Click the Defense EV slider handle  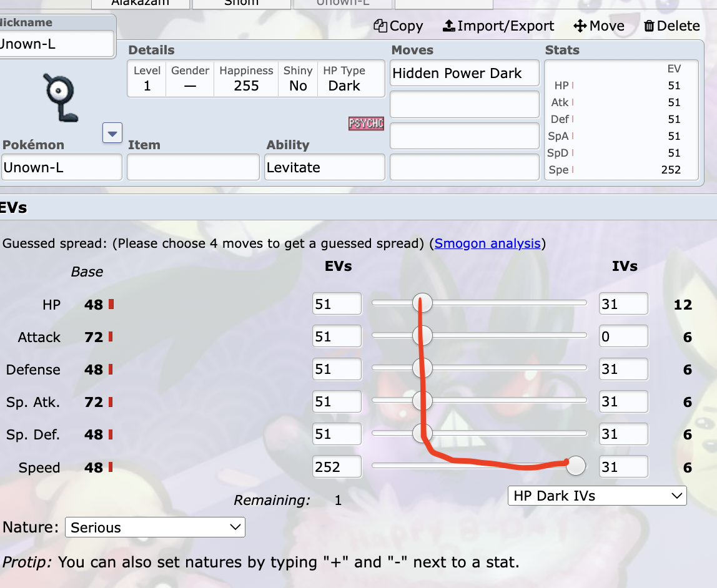coord(422,368)
